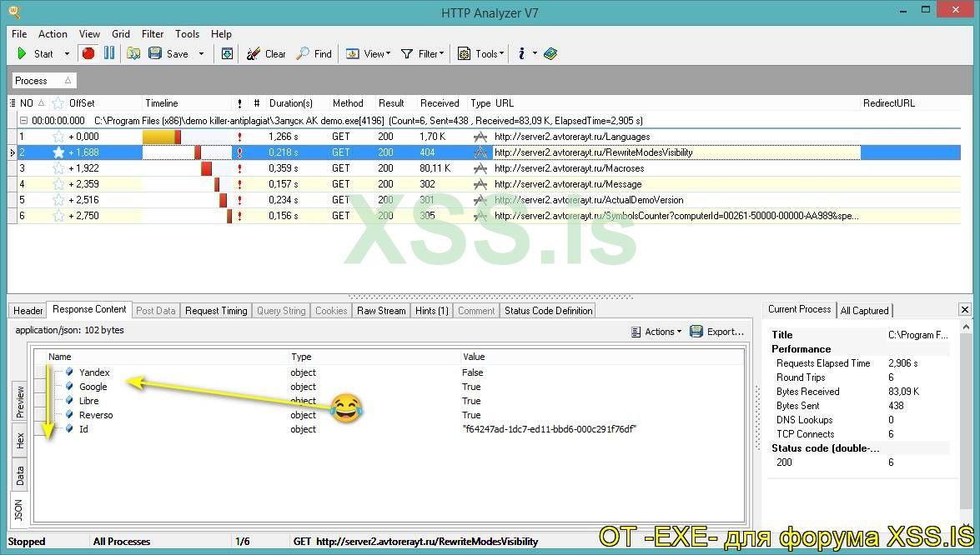
Task: Click the Export... button
Action: coord(717,332)
